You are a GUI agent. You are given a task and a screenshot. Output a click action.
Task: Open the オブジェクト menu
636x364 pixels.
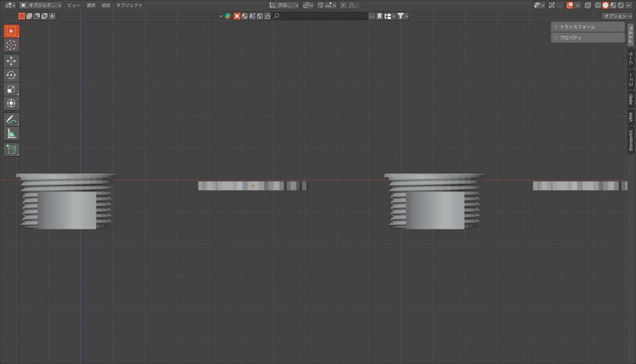point(129,5)
